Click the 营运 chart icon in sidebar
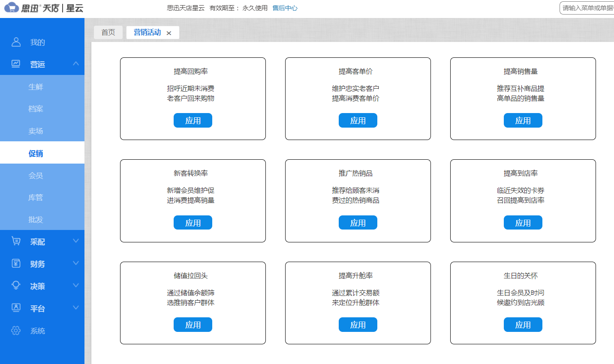Screen dimensions: 614x364 (x=16, y=63)
